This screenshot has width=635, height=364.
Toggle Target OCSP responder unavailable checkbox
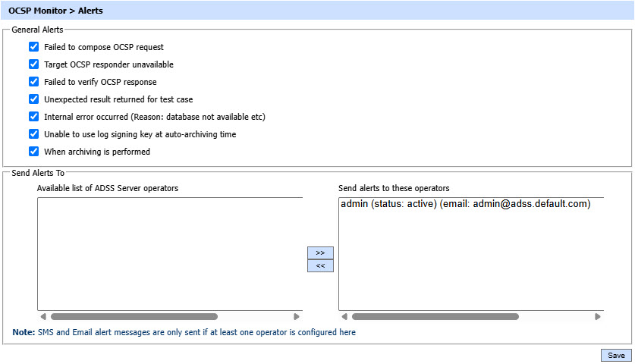[x=33, y=64]
